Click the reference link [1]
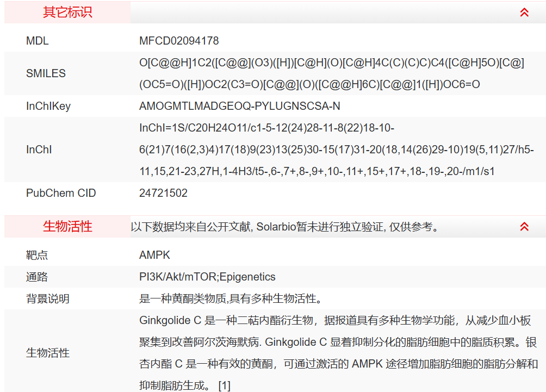Screen dimensions: 546x392 (x=225, y=387)
